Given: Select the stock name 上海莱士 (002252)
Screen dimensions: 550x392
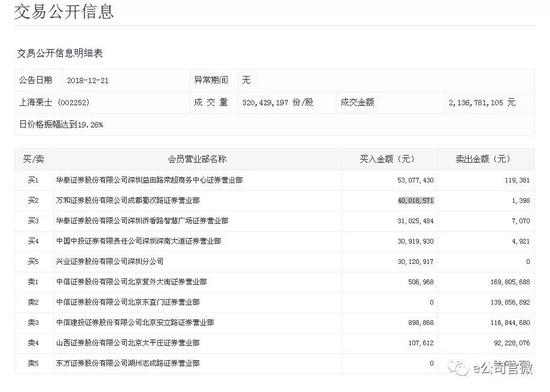Looking at the screenshot, I should (x=54, y=102).
